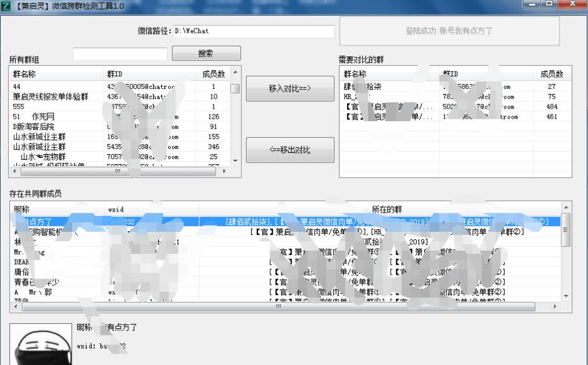588x365 pixels.
Task: Select member row 庸俗
Action: pos(286,272)
